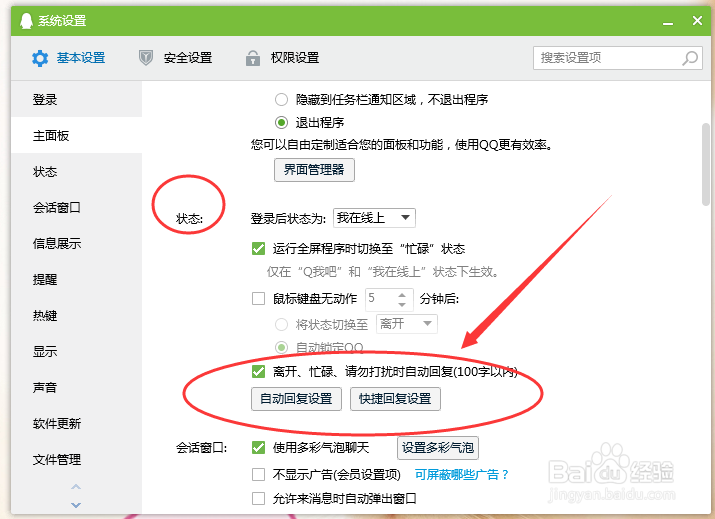Click the vertical scrollbar thumb

pyautogui.click(x=706, y=164)
